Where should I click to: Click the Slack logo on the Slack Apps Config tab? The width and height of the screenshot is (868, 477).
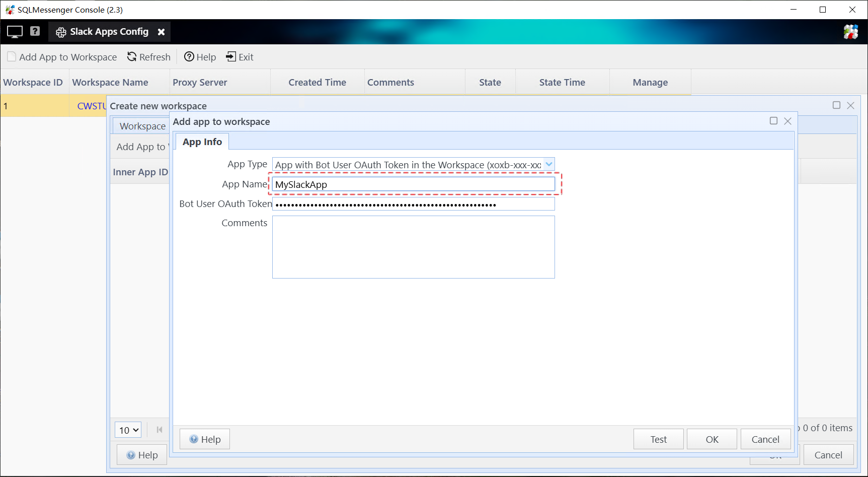point(61,32)
